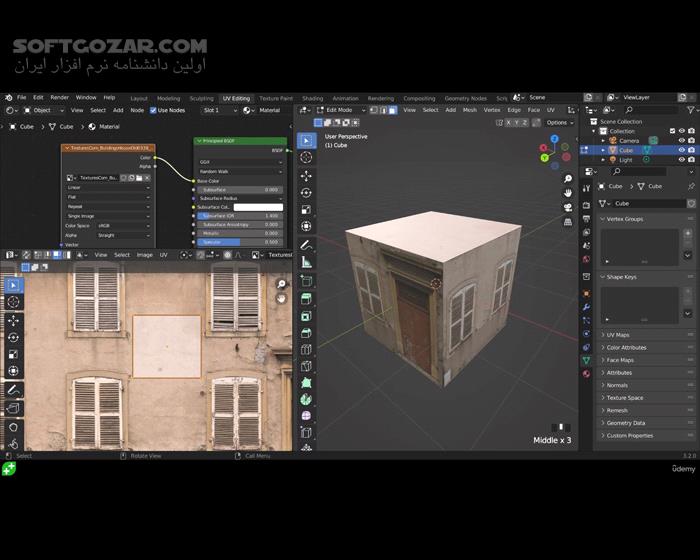Screen dimensions: 700x560
Task: Hide the Camera object in outliner
Action: point(681,141)
